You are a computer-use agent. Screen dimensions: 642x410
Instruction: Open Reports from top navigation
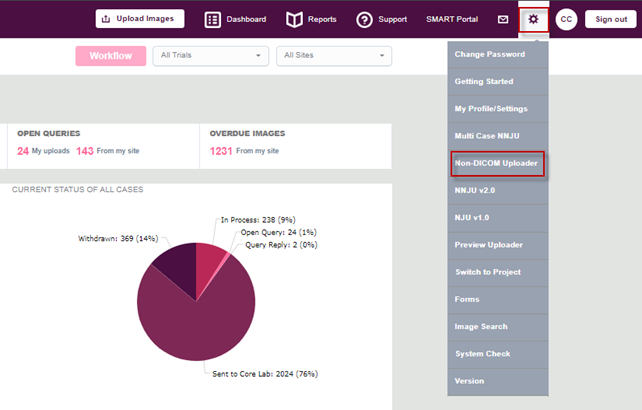[x=311, y=19]
